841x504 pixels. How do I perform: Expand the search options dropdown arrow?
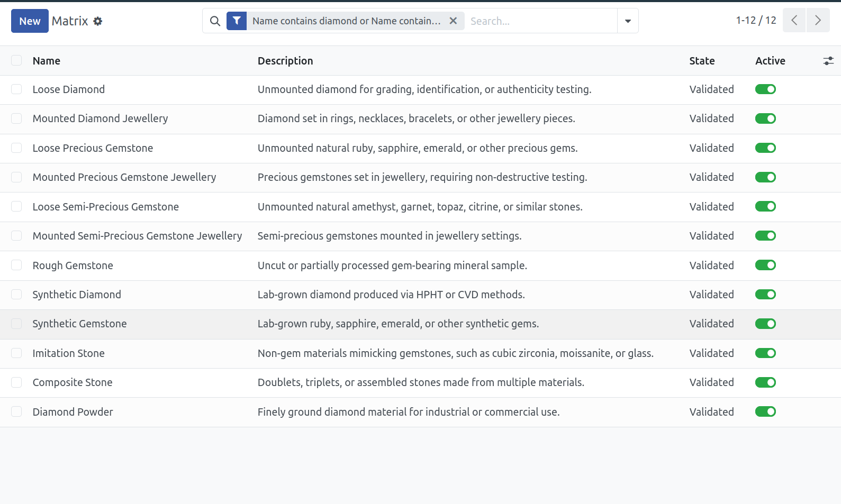click(628, 21)
